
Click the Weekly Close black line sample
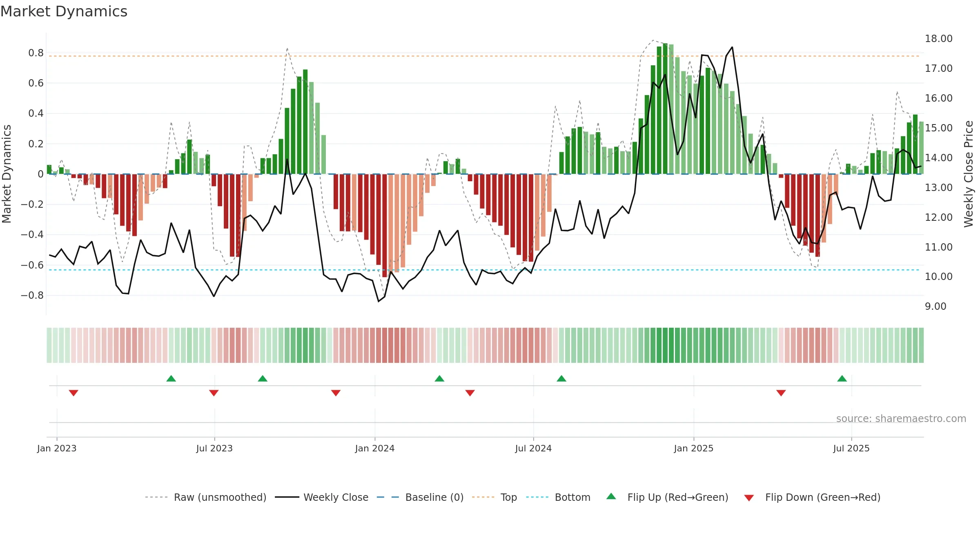[x=287, y=497]
